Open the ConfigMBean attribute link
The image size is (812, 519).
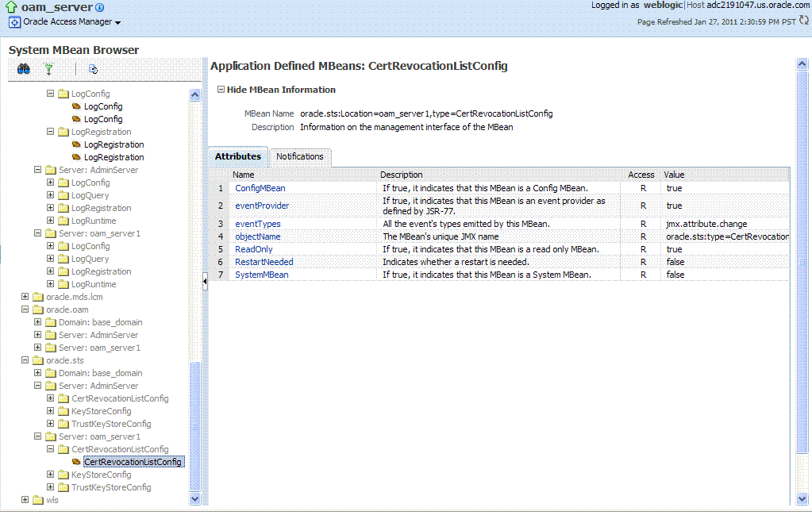(260, 188)
